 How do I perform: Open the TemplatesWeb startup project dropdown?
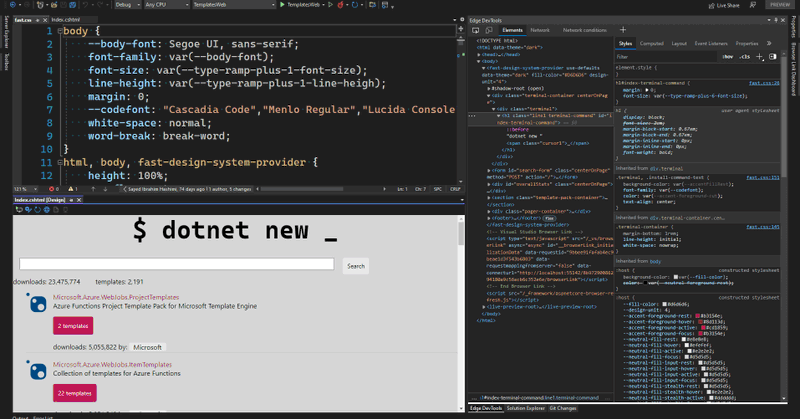(x=234, y=5)
